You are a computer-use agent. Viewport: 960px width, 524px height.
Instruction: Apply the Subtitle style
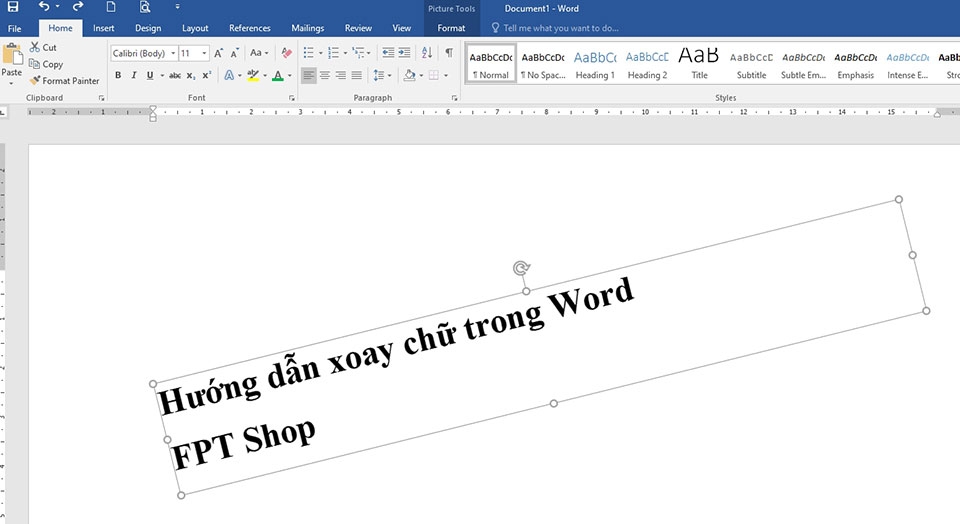click(751, 64)
